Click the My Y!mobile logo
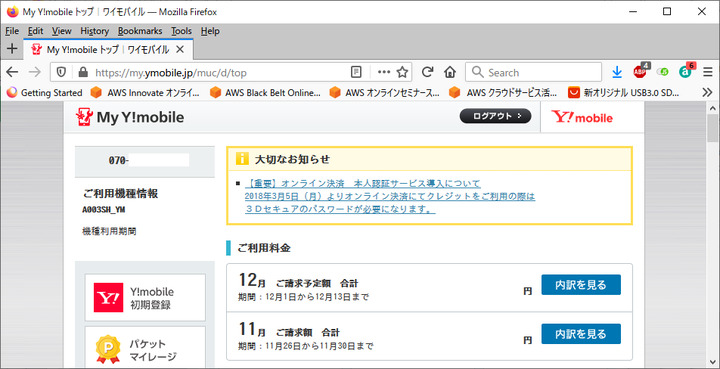This screenshot has height=369, width=720. [130, 117]
